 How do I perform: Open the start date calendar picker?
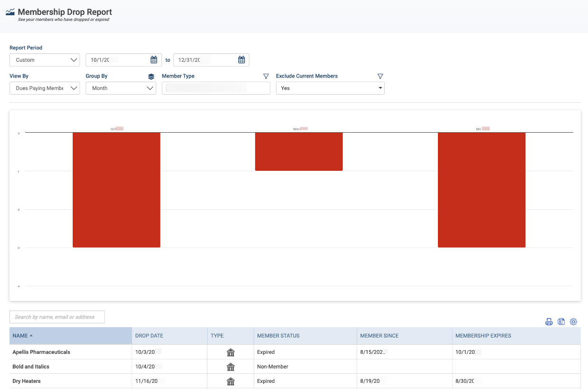click(154, 60)
